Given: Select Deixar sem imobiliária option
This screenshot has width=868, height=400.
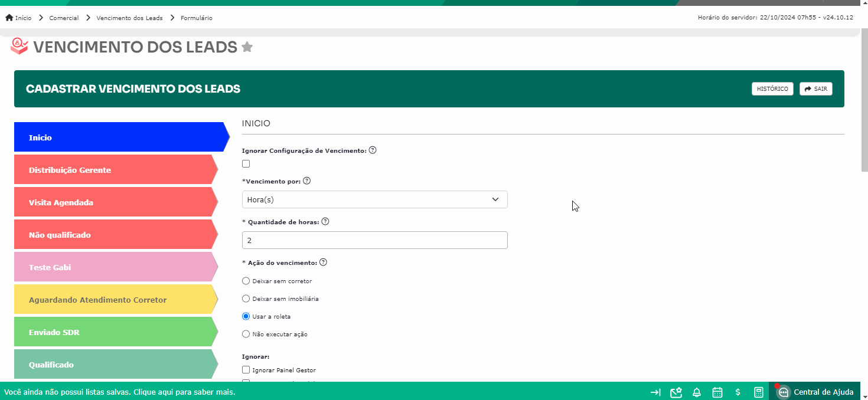Looking at the screenshot, I should click(x=246, y=299).
